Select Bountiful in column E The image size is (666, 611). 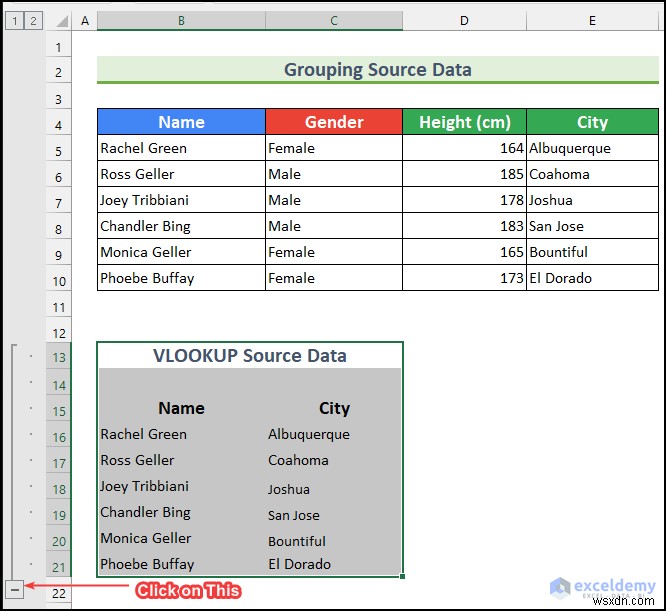pos(593,252)
